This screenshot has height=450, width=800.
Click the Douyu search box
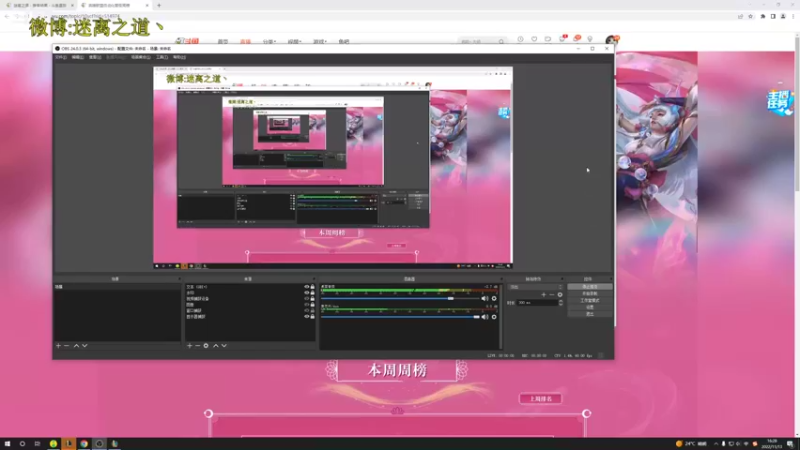click(482, 41)
